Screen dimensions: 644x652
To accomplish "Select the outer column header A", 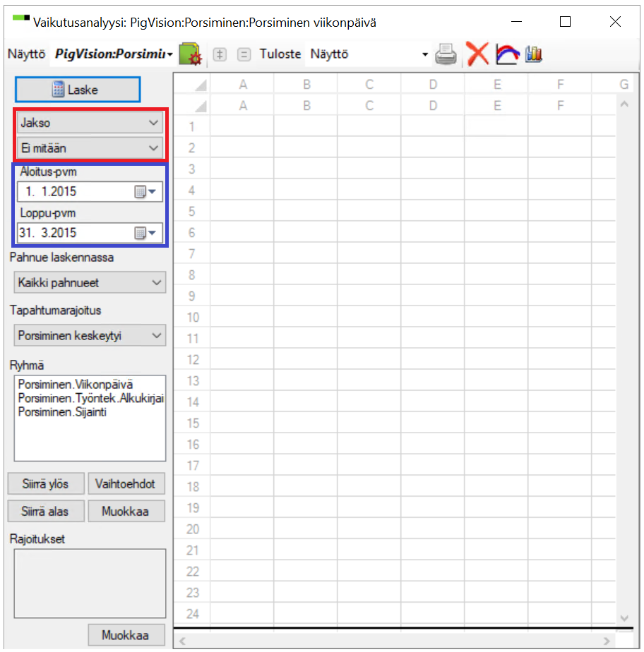I will tap(243, 85).
